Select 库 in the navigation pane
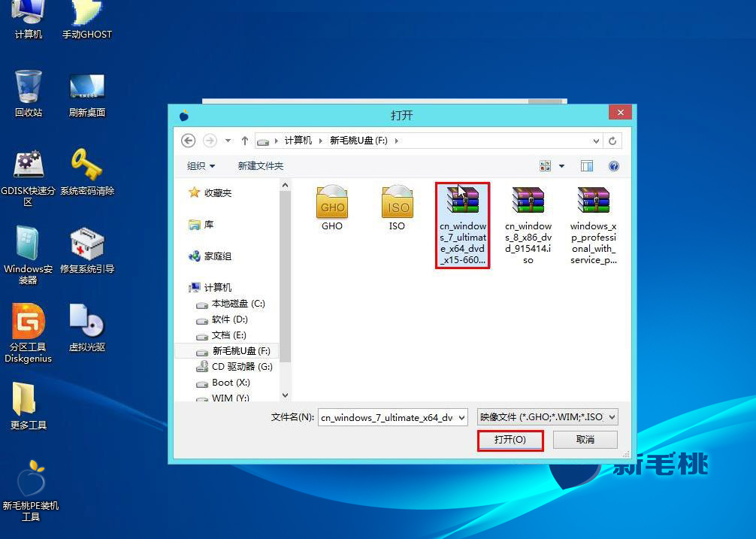Screen dimensions: 756x539 coord(201,225)
